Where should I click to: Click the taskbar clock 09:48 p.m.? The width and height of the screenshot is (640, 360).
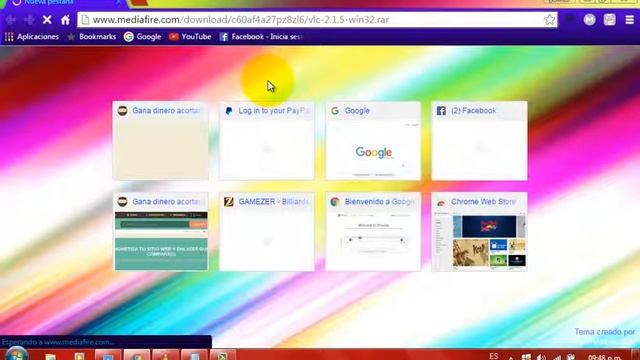click(x=605, y=357)
